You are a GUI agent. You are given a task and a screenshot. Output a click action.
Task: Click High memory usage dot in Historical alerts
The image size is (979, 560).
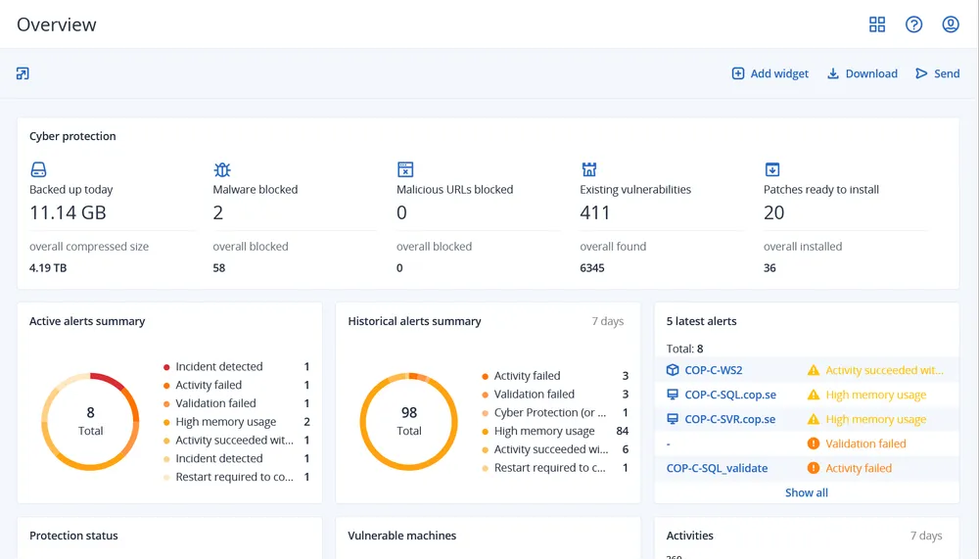pyautogui.click(x=486, y=432)
